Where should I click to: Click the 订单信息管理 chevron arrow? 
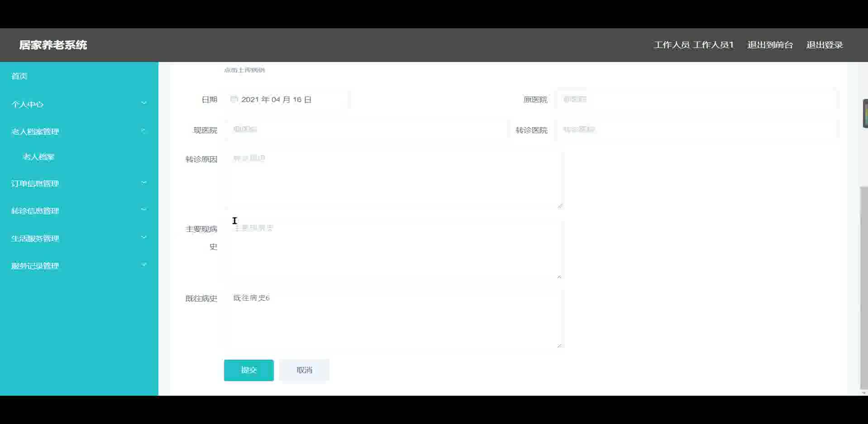pyautogui.click(x=144, y=183)
